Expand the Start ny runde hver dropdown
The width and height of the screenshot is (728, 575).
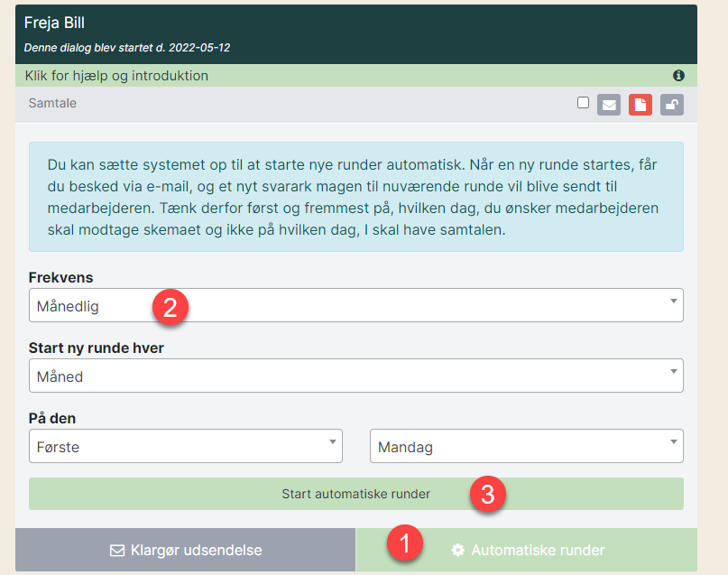(355, 376)
